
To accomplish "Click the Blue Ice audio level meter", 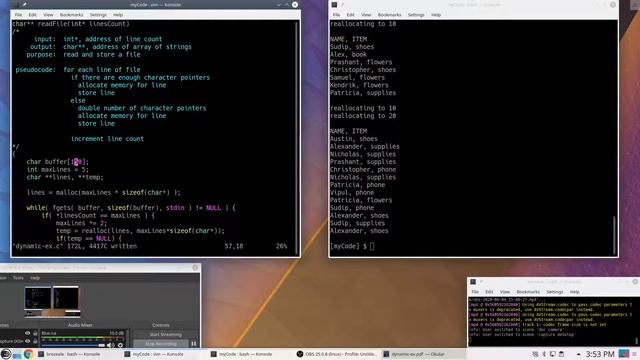I will (x=82, y=339).
